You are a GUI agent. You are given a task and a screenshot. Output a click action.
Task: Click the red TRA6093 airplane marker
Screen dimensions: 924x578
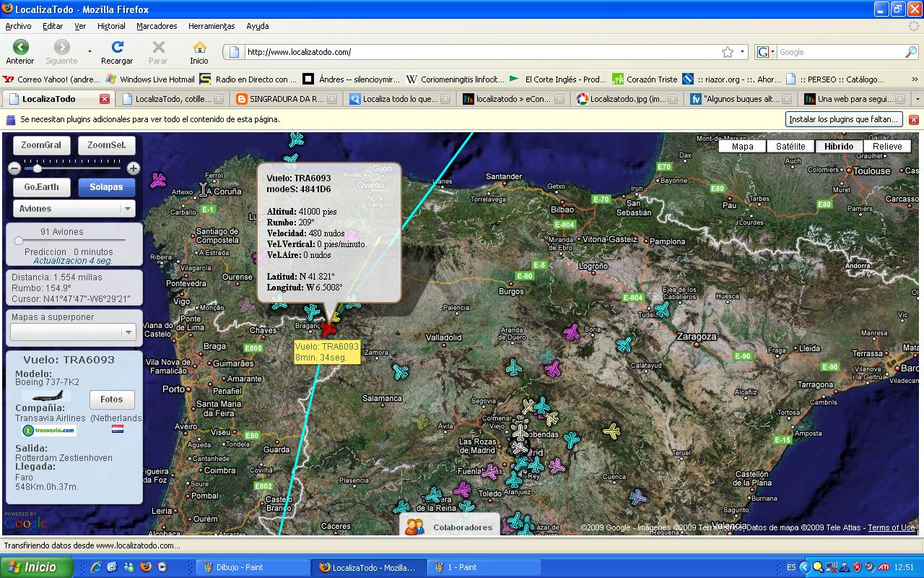328,330
